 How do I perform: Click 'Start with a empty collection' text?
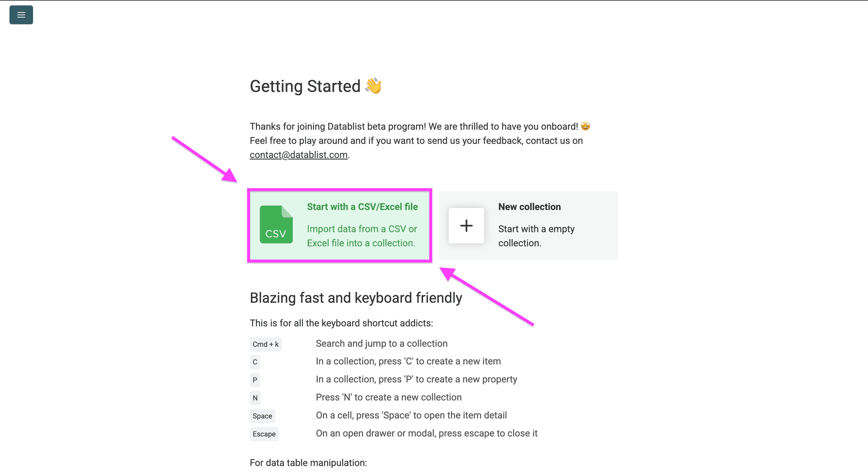pyautogui.click(x=536, y=236)
